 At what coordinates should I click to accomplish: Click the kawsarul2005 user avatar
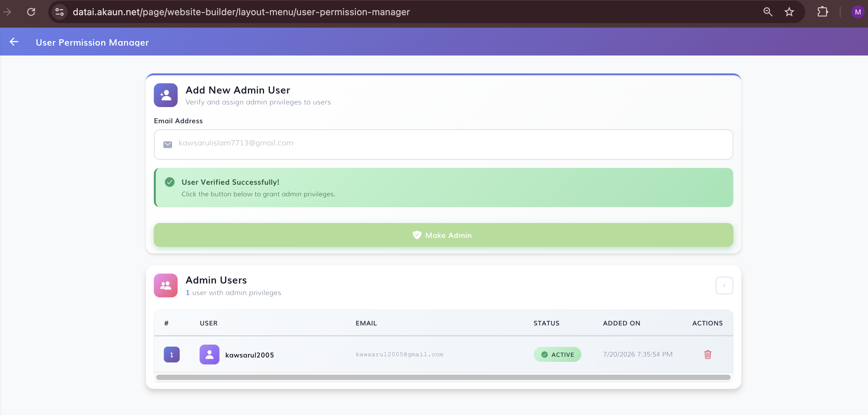point(209,355)
